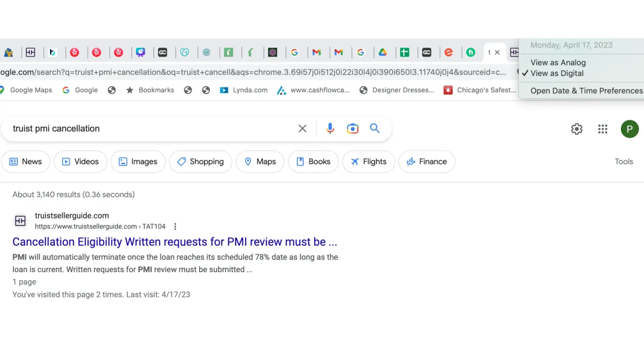Select the checked View as Digital option
The height and width of the screenshot is (362, 644).
pos(557,73)
